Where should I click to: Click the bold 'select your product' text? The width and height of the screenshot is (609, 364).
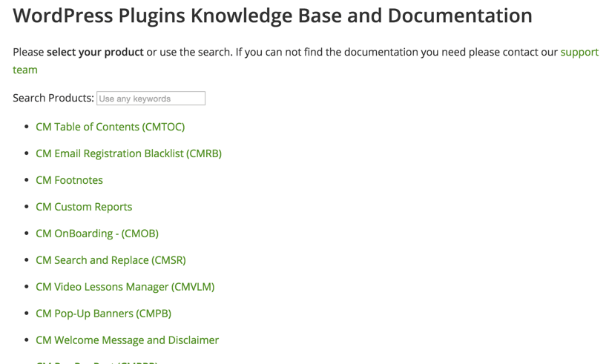(95, 53)
